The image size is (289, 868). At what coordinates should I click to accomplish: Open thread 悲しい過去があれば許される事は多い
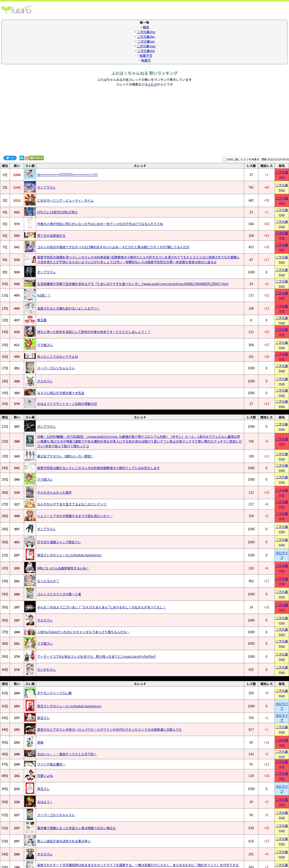[x=64, y=841]
